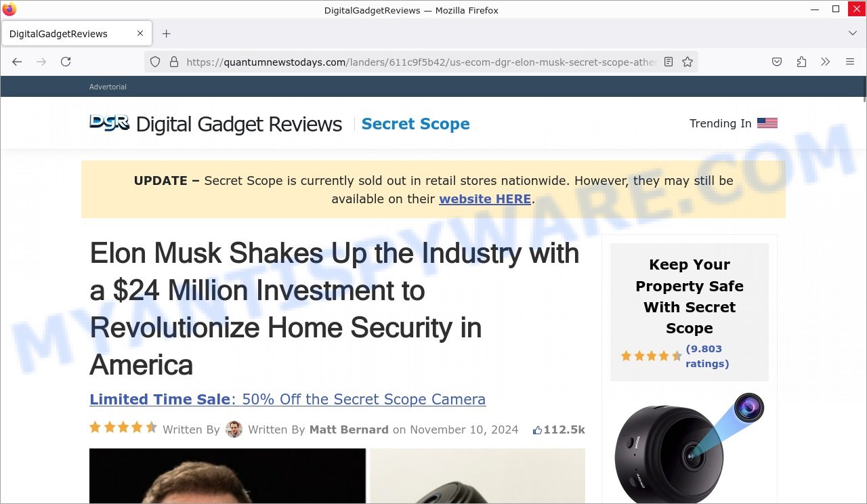This screenshot has height=504, width=867.
Task: Close the DigitalGadgetReviews tab
Action: click(140, 33)
